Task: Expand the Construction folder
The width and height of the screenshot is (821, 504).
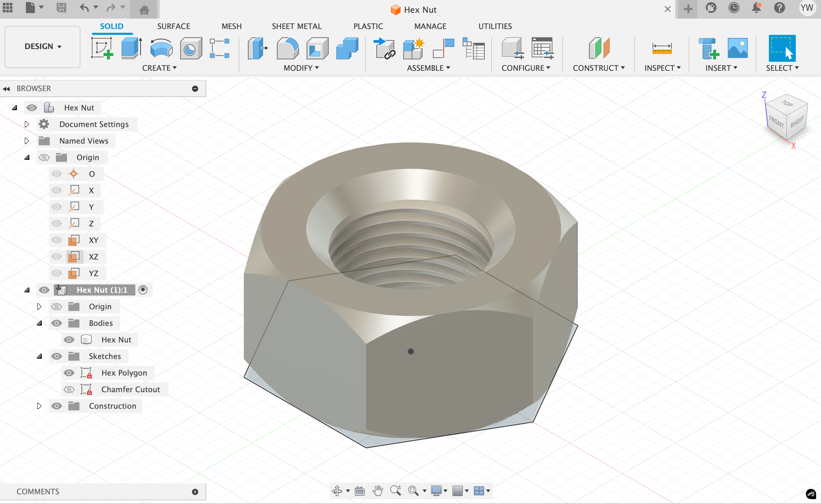Action: [x=39, y=406]
